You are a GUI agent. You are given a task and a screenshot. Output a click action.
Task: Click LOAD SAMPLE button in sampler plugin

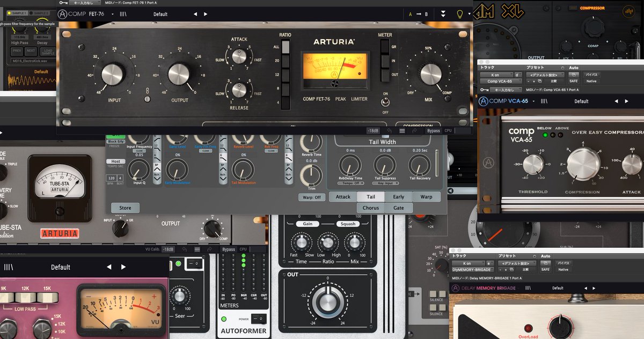(x=48, y=51)
